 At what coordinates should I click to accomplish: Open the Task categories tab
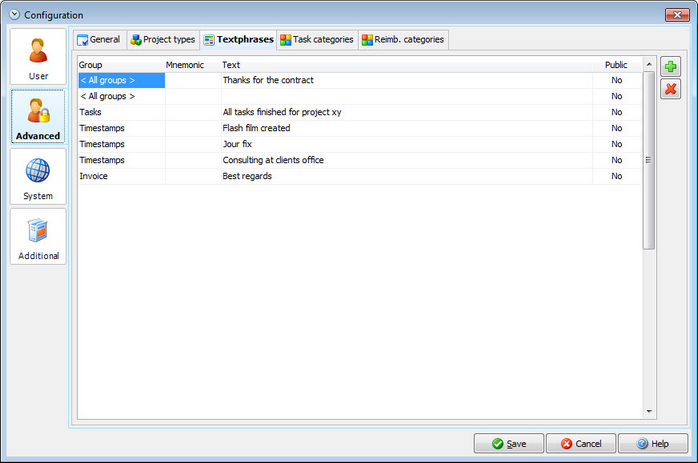[x=317, y=40]
